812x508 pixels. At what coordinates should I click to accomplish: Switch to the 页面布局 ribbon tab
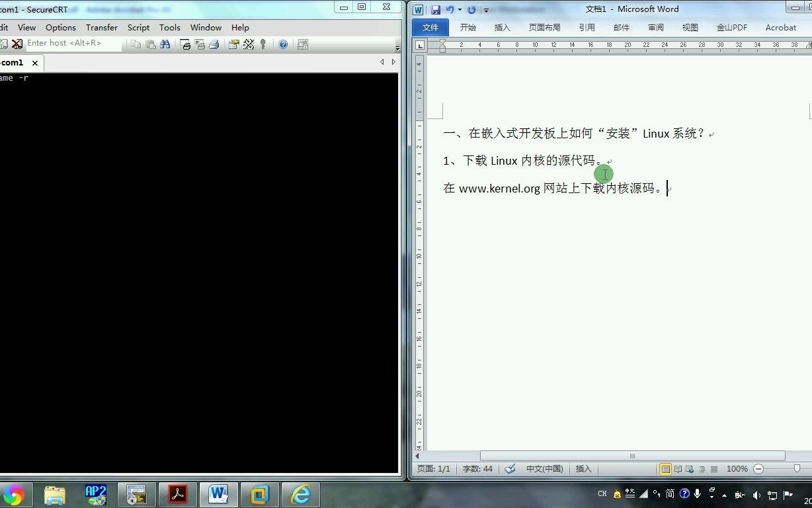tap(544, 27)
